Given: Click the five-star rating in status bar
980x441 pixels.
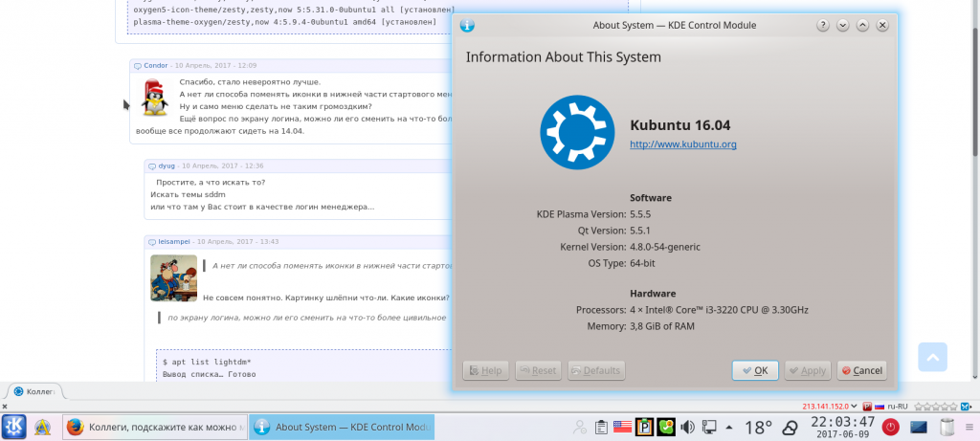Looking at the screenshot, I should [936, 407].
